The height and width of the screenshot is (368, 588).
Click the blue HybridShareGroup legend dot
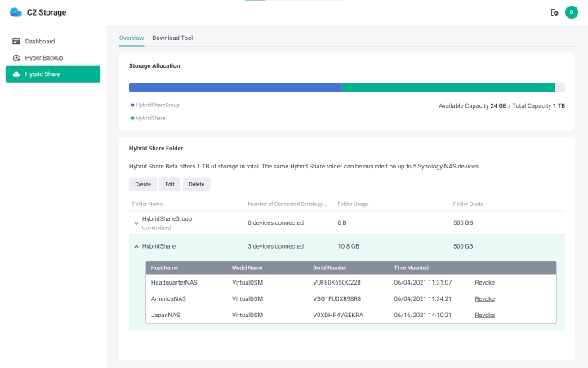132,105
